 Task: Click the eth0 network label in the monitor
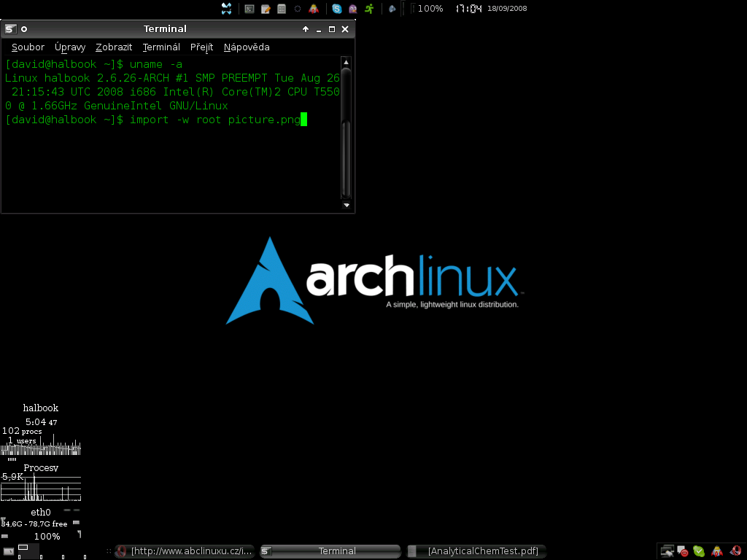tap(41, 513)
